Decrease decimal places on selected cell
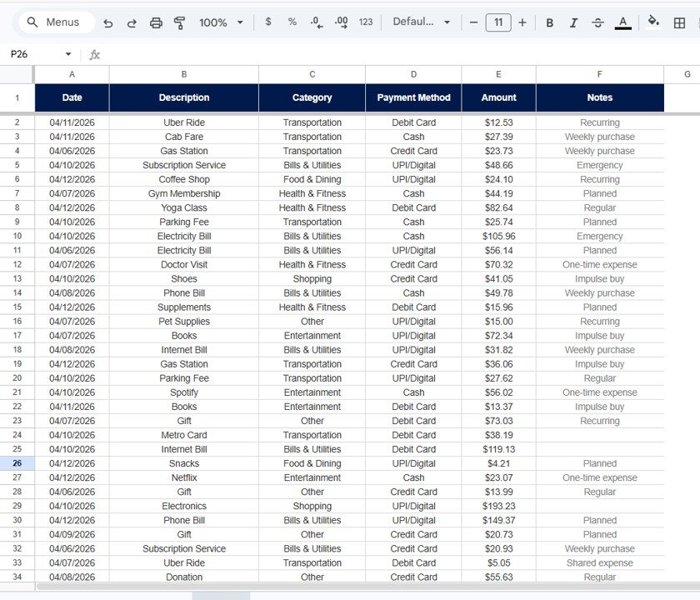The image size is (700, 600). (x=316, y=22)
